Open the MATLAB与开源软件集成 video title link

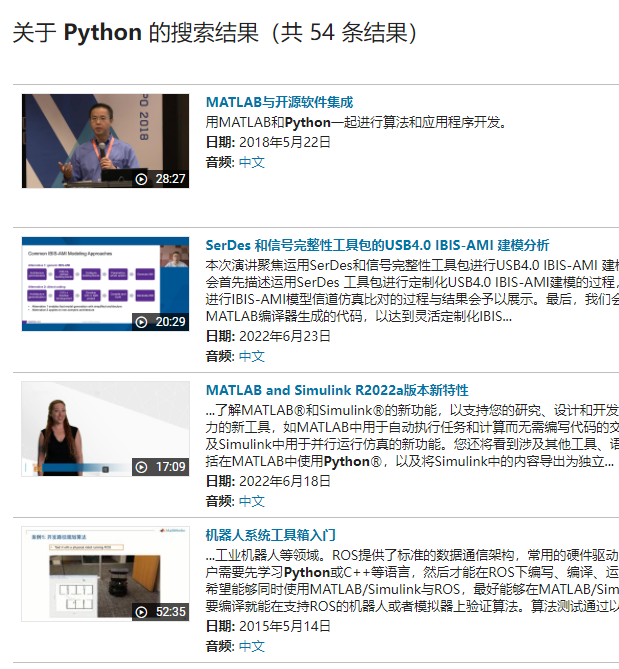tap(279, 102)
